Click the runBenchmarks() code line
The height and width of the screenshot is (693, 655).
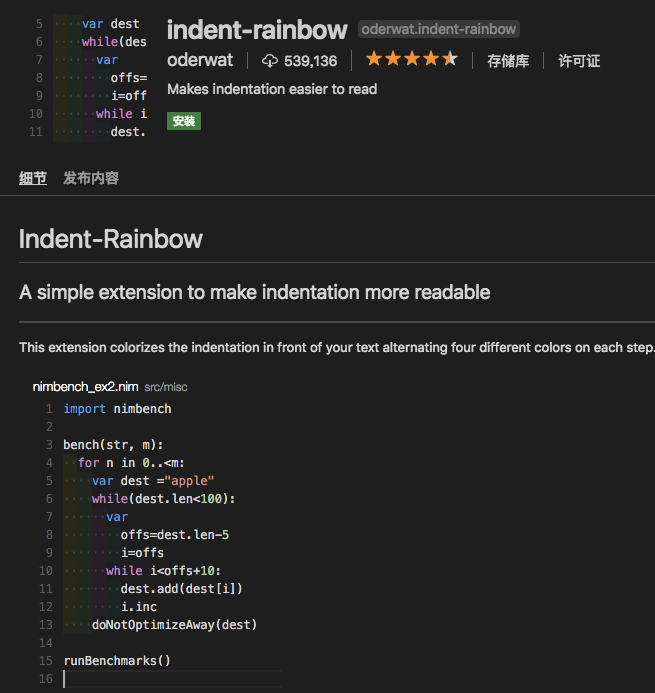tap(117, 661)
